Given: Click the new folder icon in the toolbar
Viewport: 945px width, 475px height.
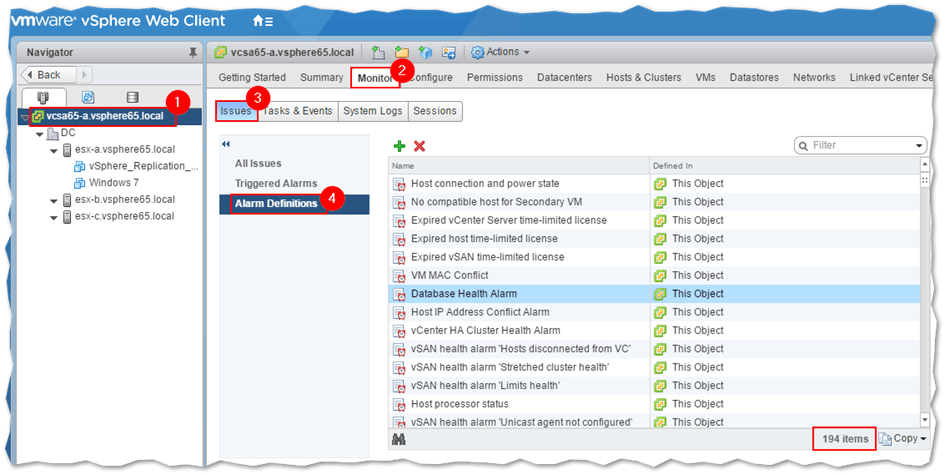Looking at the screenshot, I should click(x=401, y=52).
